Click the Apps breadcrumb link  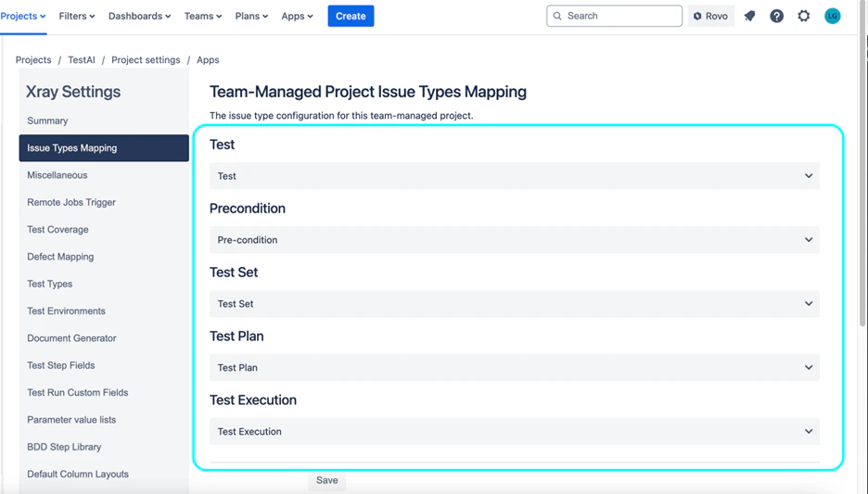tap(208, 59)
